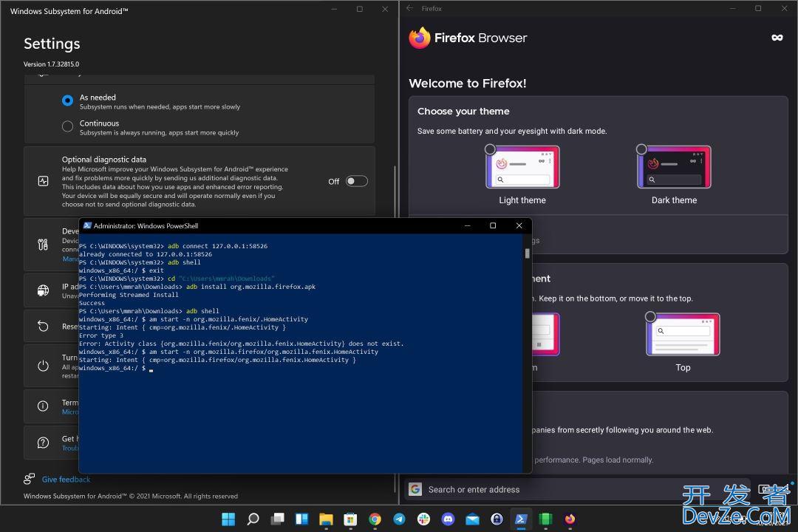Open File Explorer from taskbar
The image size is (798, 532).
point(327,519)
